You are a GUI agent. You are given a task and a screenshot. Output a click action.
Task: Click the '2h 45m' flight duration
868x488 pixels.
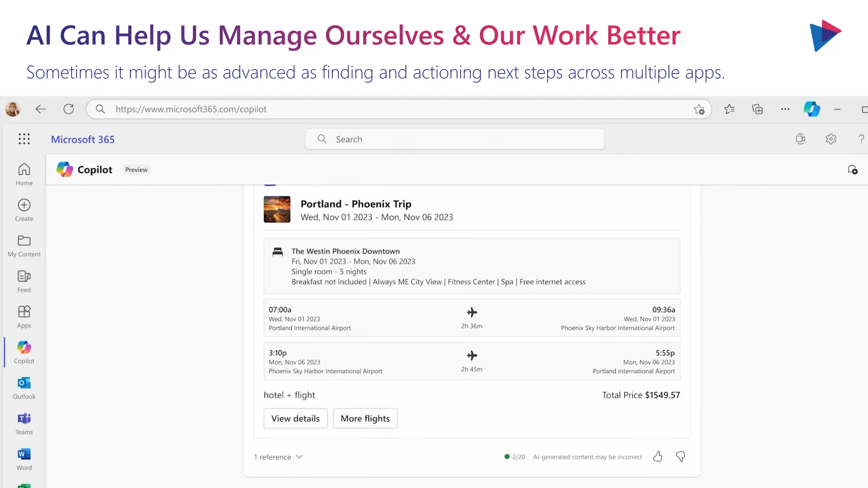[x=472, y=369]
